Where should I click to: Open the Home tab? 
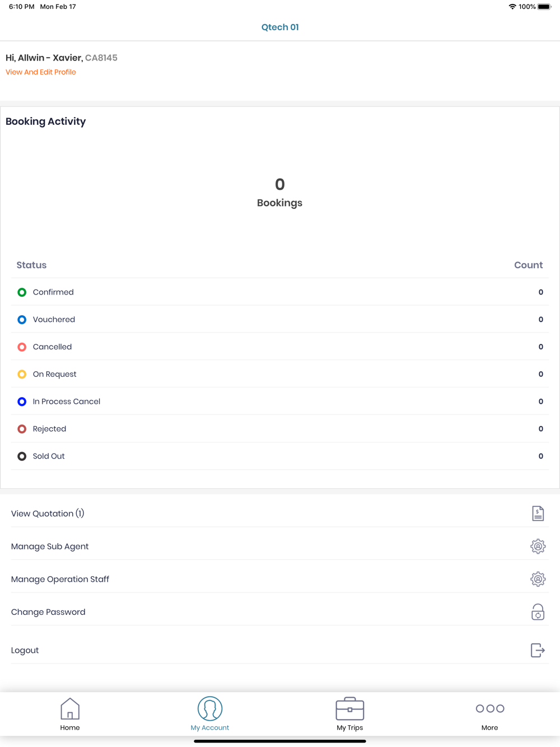point(70,715)
